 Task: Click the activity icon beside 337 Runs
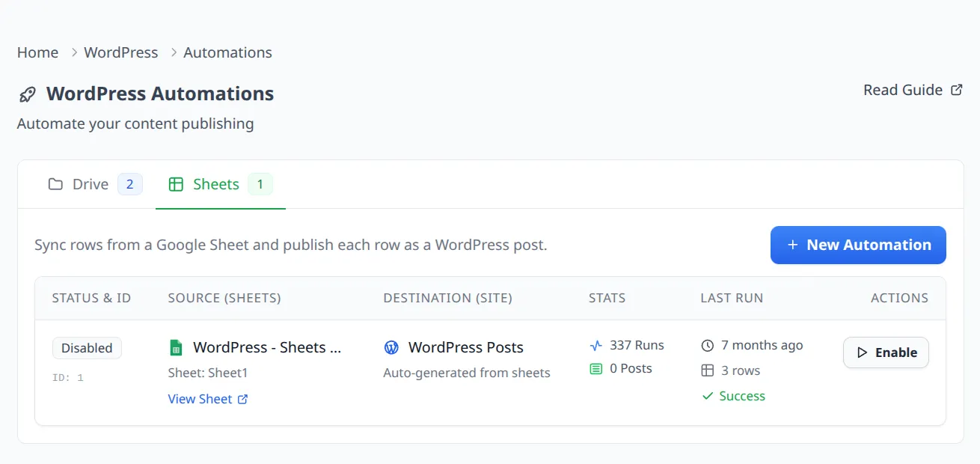[x=595, y=345]
